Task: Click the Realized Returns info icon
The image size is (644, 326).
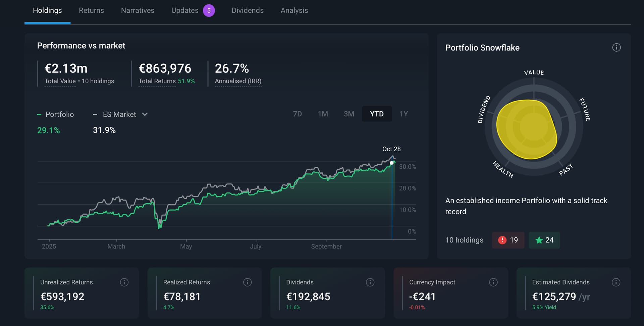Action: (247, 282)
